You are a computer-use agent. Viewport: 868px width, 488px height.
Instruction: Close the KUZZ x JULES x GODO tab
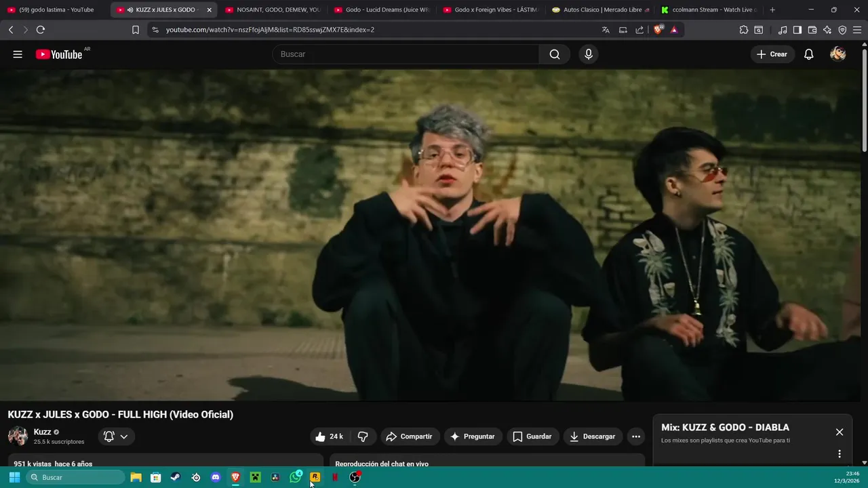(209, 10)
